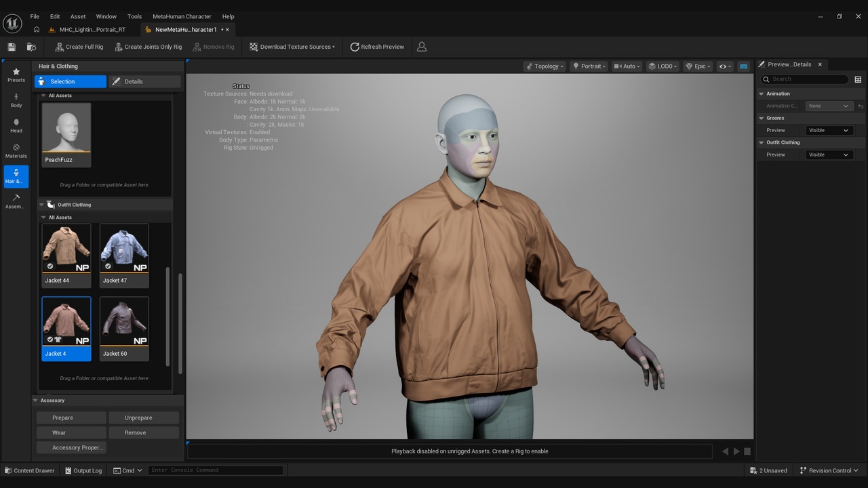The image size is (868, 488).
Task: Collapse Outfit Clothing asset category
Action: 41,205
